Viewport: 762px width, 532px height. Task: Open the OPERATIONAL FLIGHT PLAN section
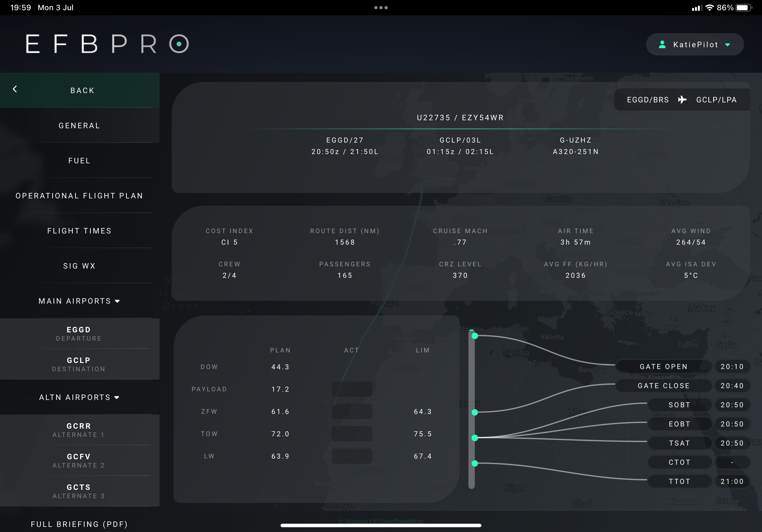pos(79,196)
